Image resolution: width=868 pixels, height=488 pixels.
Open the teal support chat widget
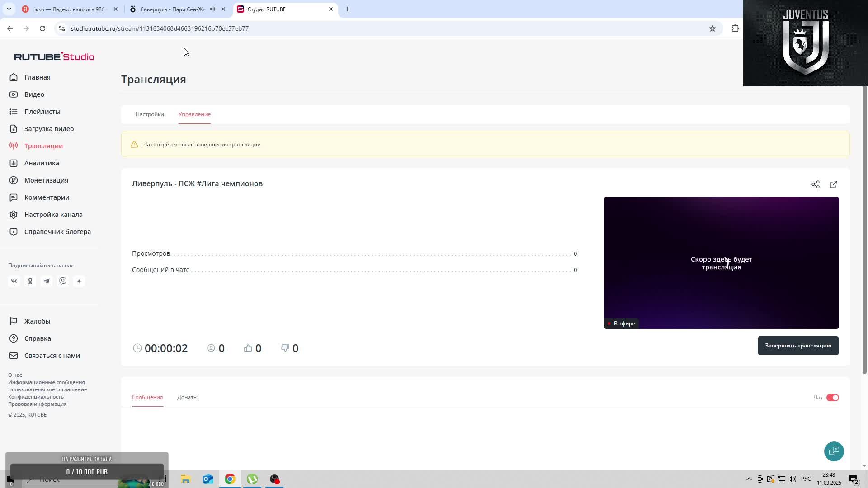click(x=834, y=451)
